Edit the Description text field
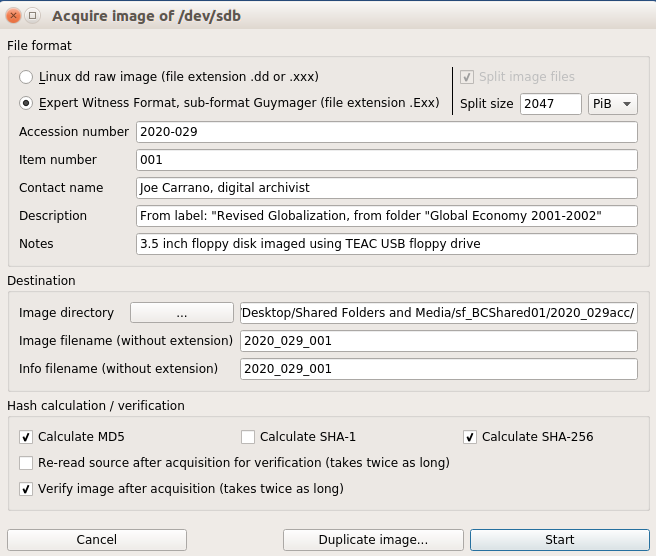Image resolution: width=656 pixels, height=556 pixels. (x=386, y=216)
